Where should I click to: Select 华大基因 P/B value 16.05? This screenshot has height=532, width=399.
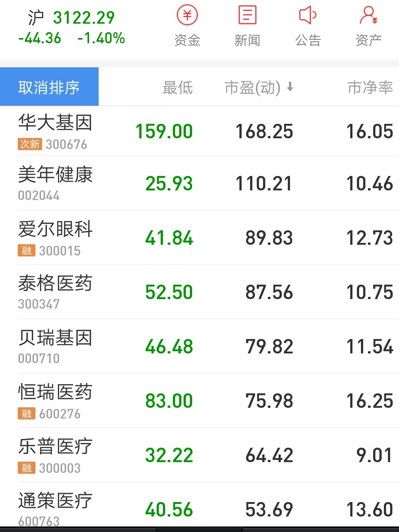(x=370, y=132)
